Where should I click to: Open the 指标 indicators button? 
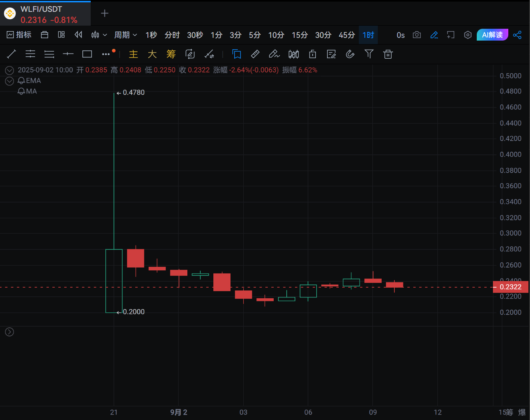[19, 35]
